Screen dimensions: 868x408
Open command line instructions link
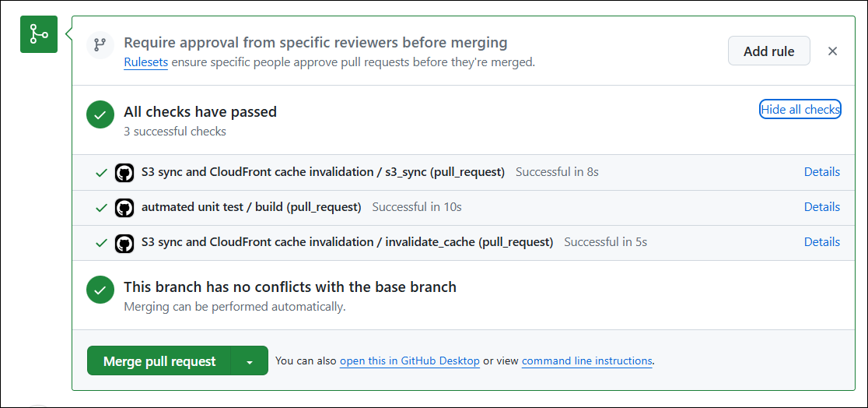pos(586,361)
